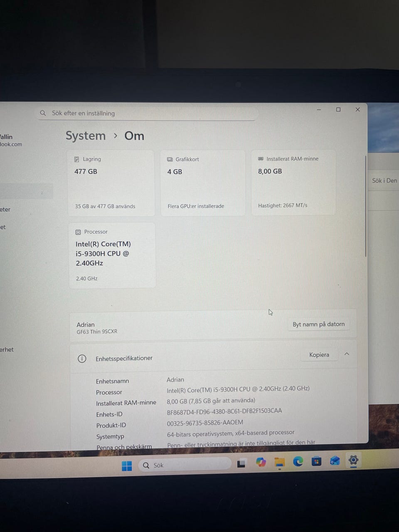Click the Systemtyp value '64-bitars operativsystem'
Viewport: 399px width, 532px height.
pos(231,433)
